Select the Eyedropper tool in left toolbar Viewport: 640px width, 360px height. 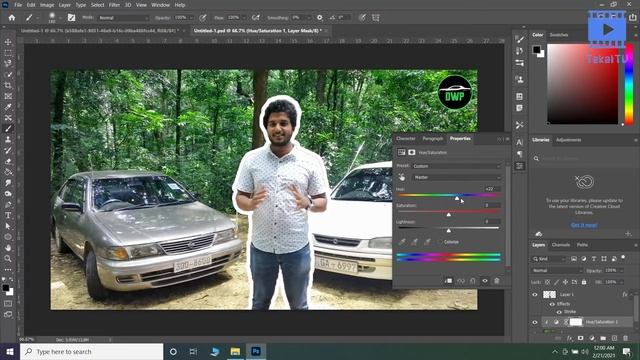click(8, 107)
